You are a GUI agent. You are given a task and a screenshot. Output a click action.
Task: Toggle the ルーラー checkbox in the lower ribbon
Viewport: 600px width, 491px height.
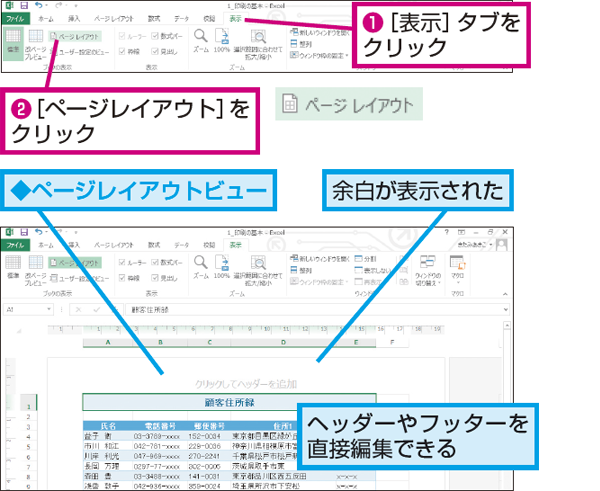pos(122,262)
